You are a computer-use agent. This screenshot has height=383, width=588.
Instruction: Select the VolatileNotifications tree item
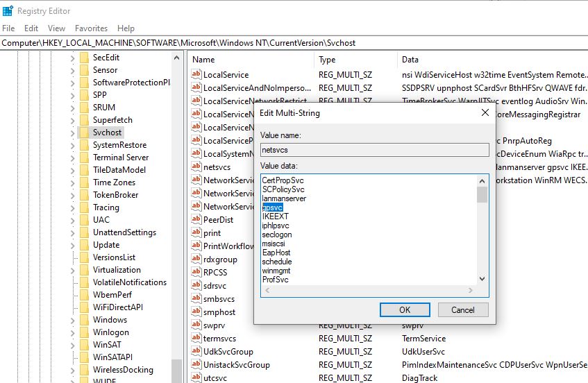(x=129, y=282)
